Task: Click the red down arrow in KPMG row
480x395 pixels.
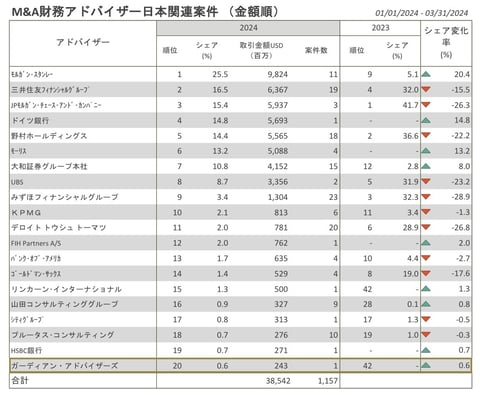Action: (x=426, y=212)
